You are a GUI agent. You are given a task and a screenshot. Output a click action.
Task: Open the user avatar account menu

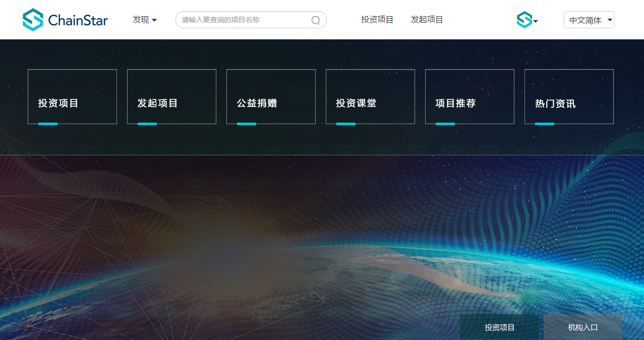(x=524, y=20)
